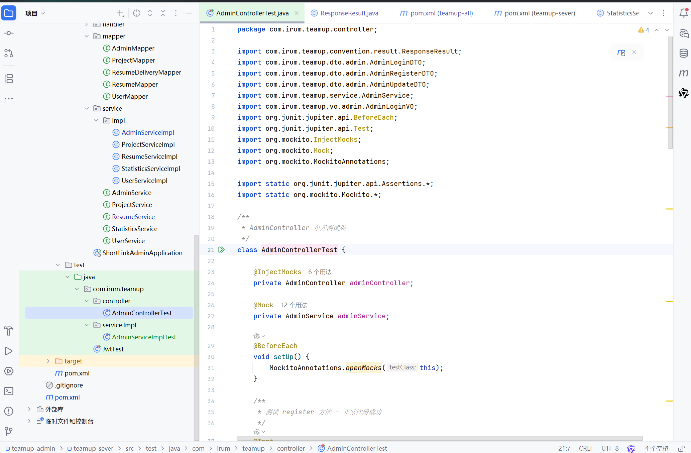Open the Problems tool window icon
Viewport: 691px width, 453px height.
pos(8,411)
